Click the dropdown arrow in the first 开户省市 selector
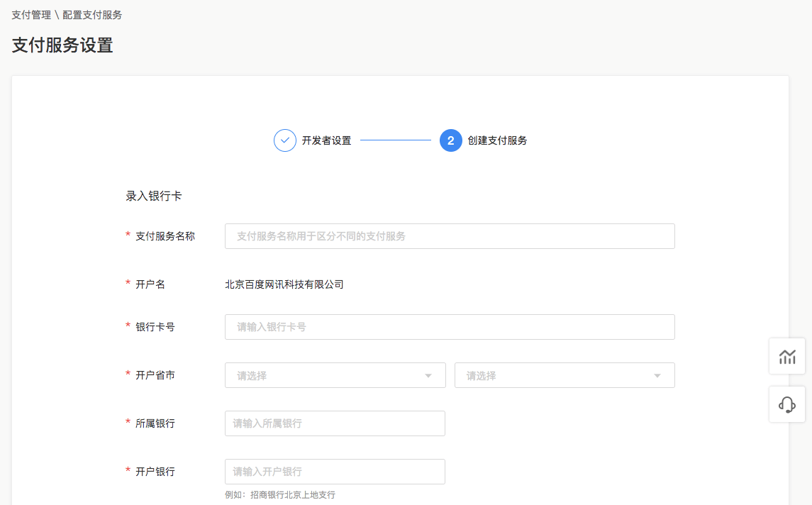Screen dimensions: 812x505 430,374
